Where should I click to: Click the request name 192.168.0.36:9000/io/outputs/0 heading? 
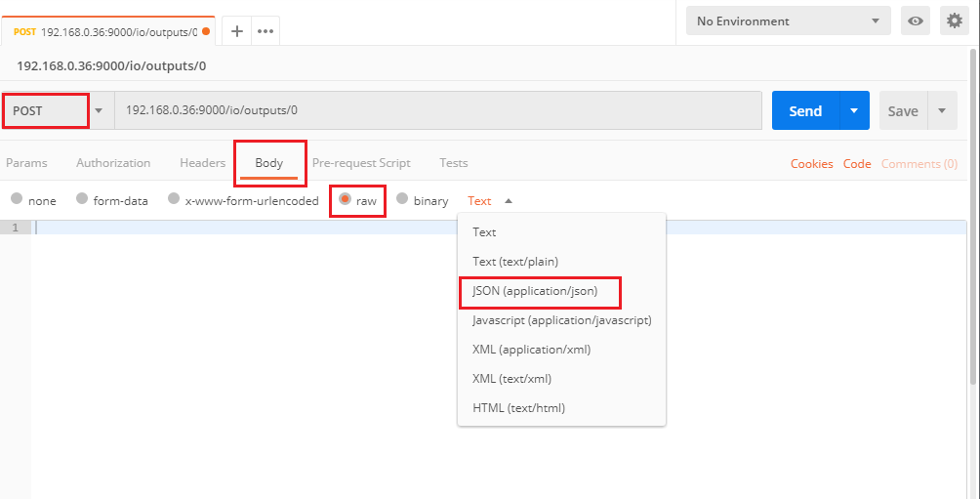111,65
